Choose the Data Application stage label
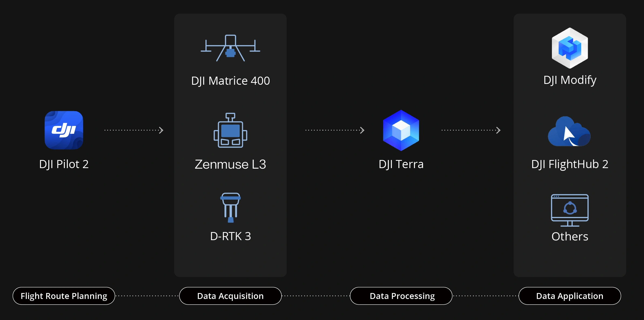 click(570, 296)
